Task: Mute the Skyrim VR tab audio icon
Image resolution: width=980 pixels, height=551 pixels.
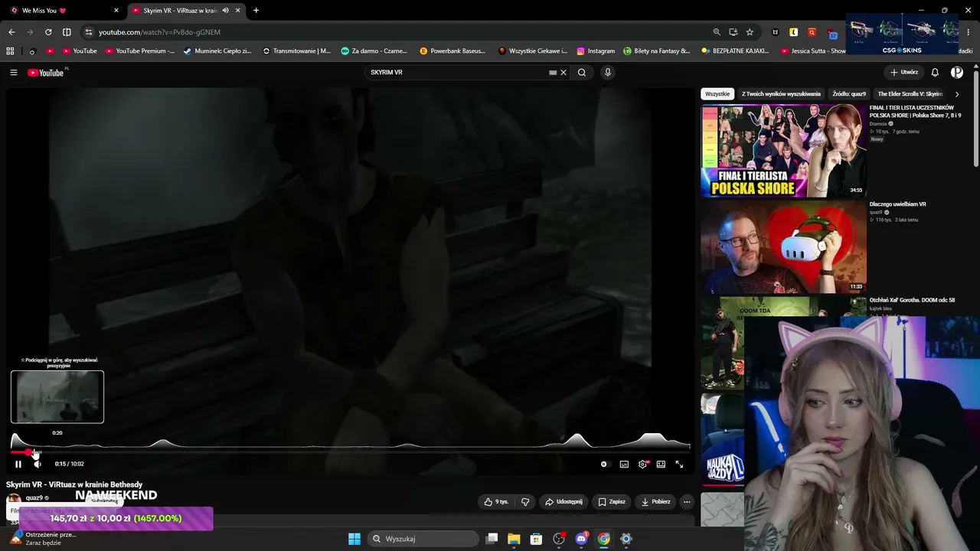Action: [225, 11]
